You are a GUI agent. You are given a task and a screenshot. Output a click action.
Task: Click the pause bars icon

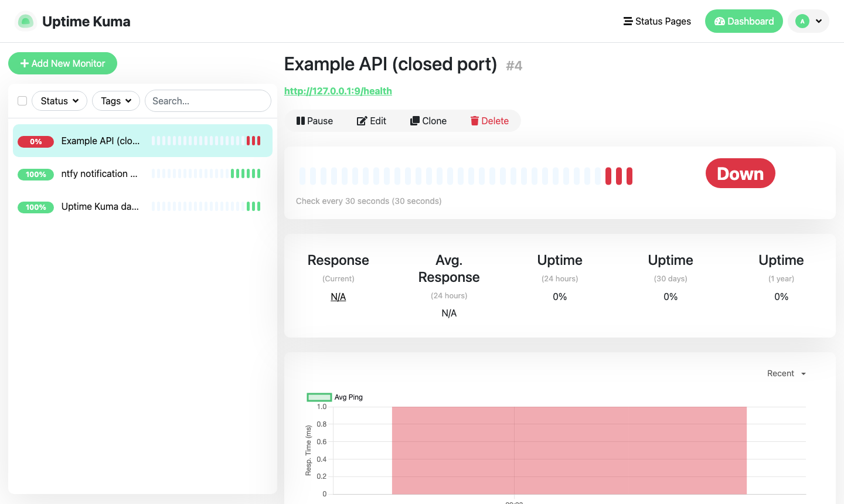tap(301, 121)
